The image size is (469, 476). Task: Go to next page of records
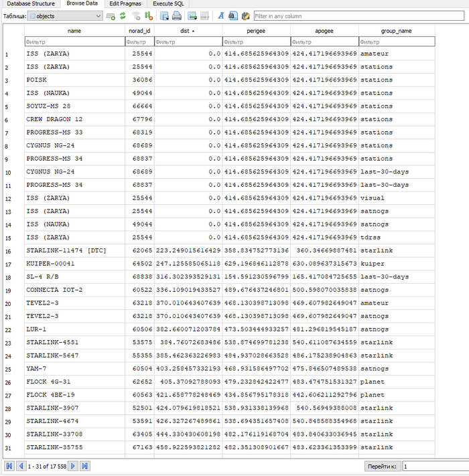(x=73, y=466)
